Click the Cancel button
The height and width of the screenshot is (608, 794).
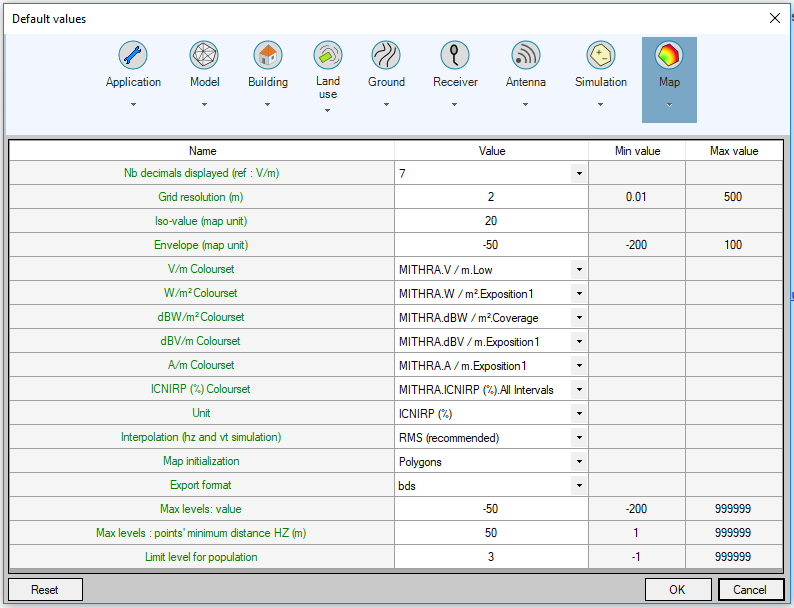point(750,590)
